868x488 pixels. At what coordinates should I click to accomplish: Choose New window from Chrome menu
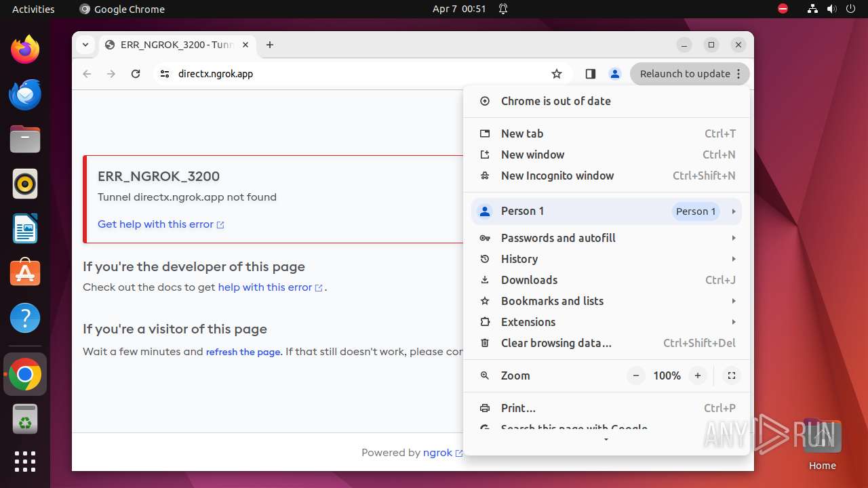pos(606,155)
